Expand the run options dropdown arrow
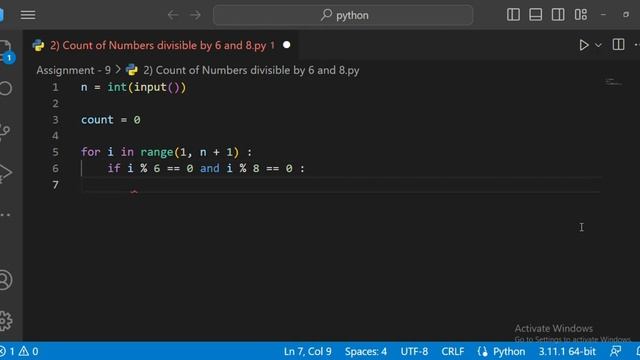 tap(598, 45)
